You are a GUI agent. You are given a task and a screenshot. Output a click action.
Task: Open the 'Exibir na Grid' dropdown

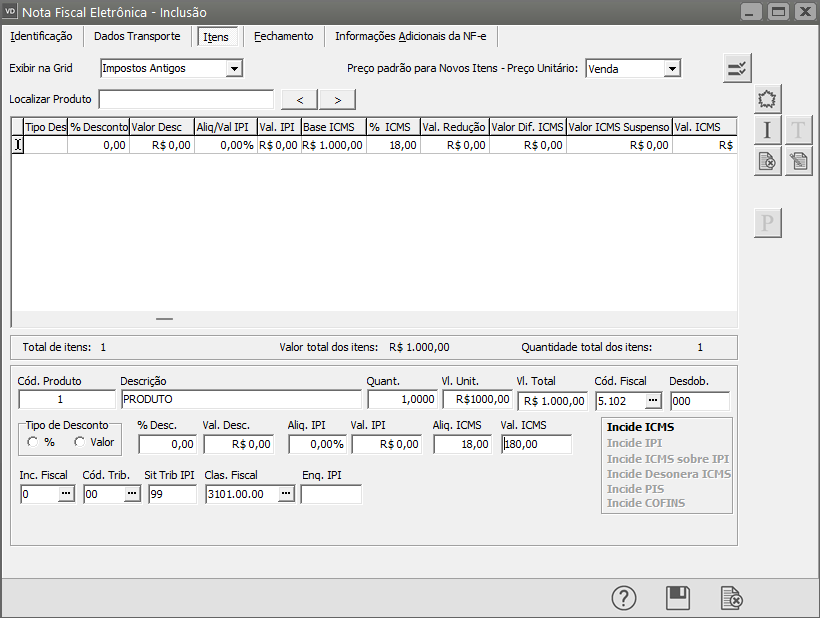click(x=234, y=68)
